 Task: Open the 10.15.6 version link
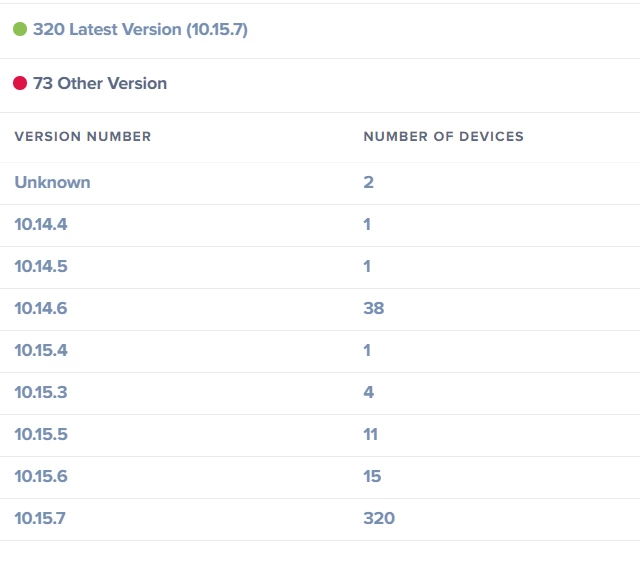(41, 477)
